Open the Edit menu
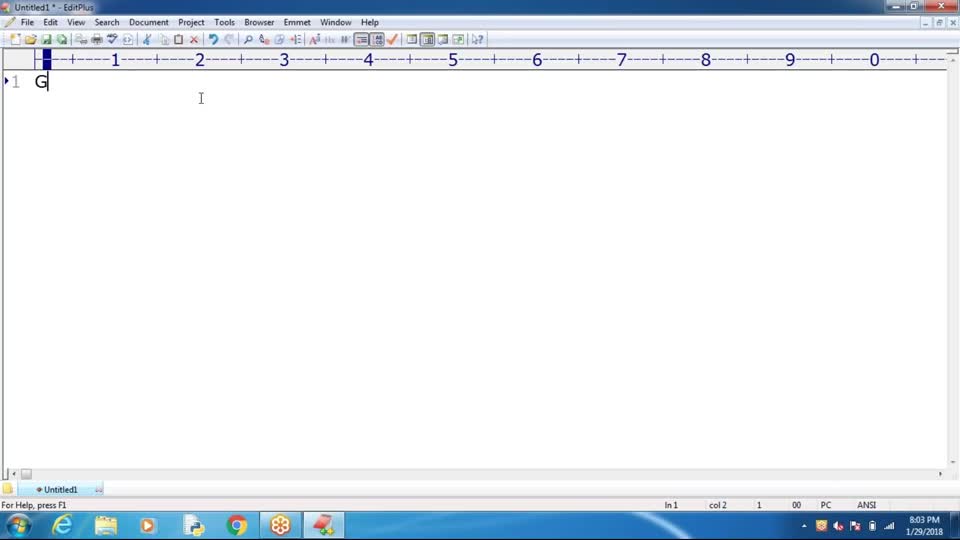The height and width of the screenshot is (540, 960). pos(50,23)
